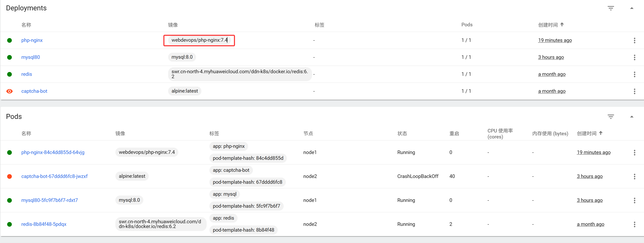Click webdevops/php-nginx:7.4 image chip in Deployments
The image size is (644, 243).
click(x=199, y=40)
